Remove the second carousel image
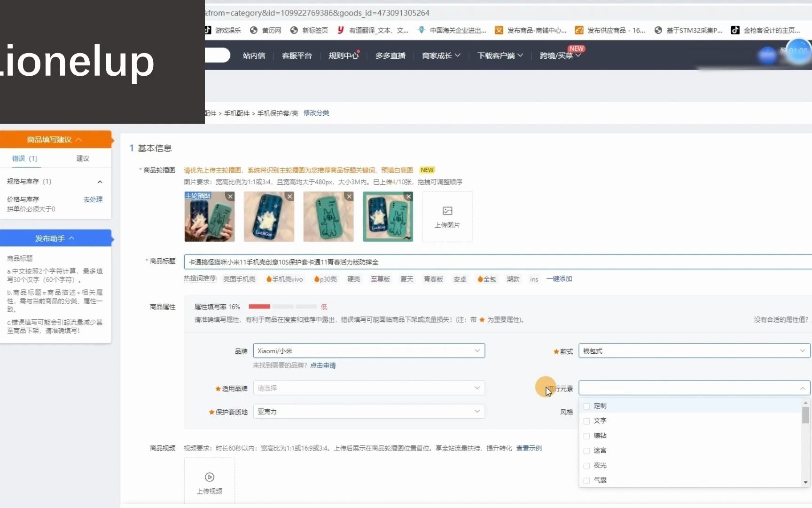The image size is (812, 508). tap(290, 197)
